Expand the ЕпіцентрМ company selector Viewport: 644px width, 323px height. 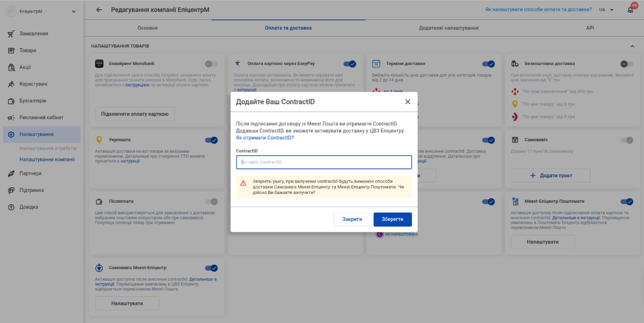click(x=74, y=12)
